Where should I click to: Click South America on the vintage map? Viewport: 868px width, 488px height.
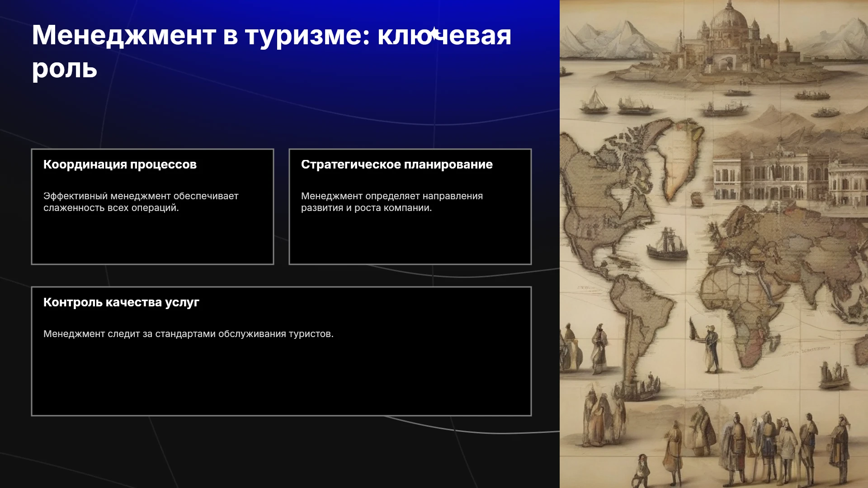[642, 325]
